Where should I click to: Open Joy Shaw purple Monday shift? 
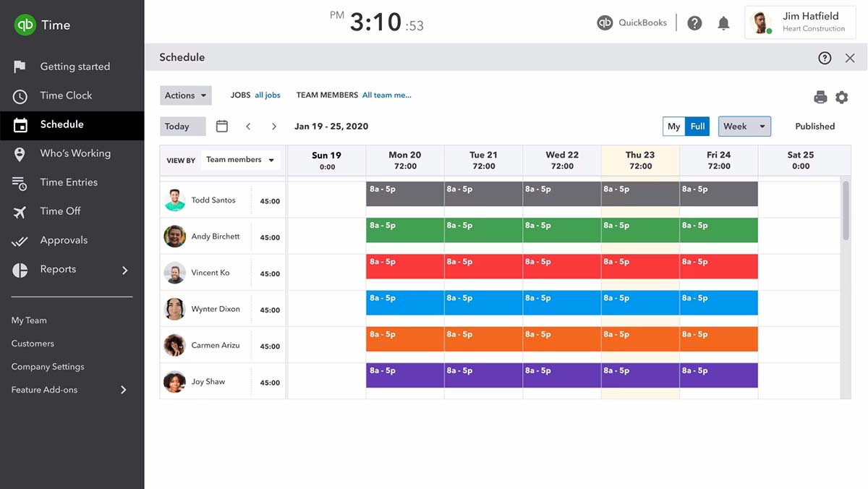click(x=405, y=375)
